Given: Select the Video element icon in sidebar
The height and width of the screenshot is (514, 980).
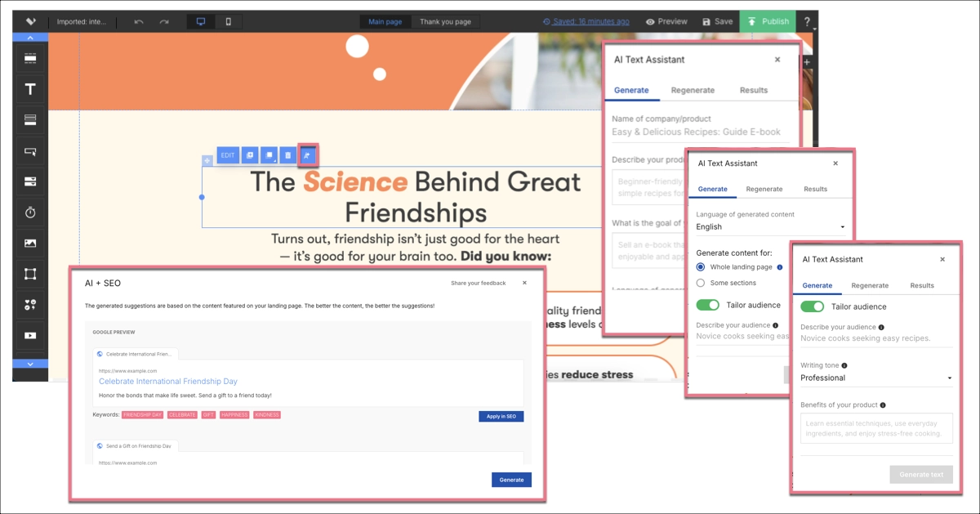Looking at the screenshot, I should point(29,335).
